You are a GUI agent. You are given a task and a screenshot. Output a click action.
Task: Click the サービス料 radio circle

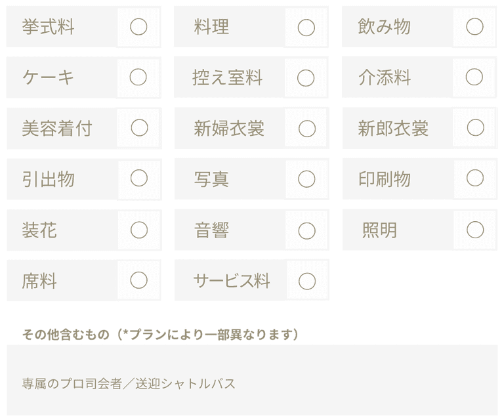pyautogui.click(x=307, y=281)
